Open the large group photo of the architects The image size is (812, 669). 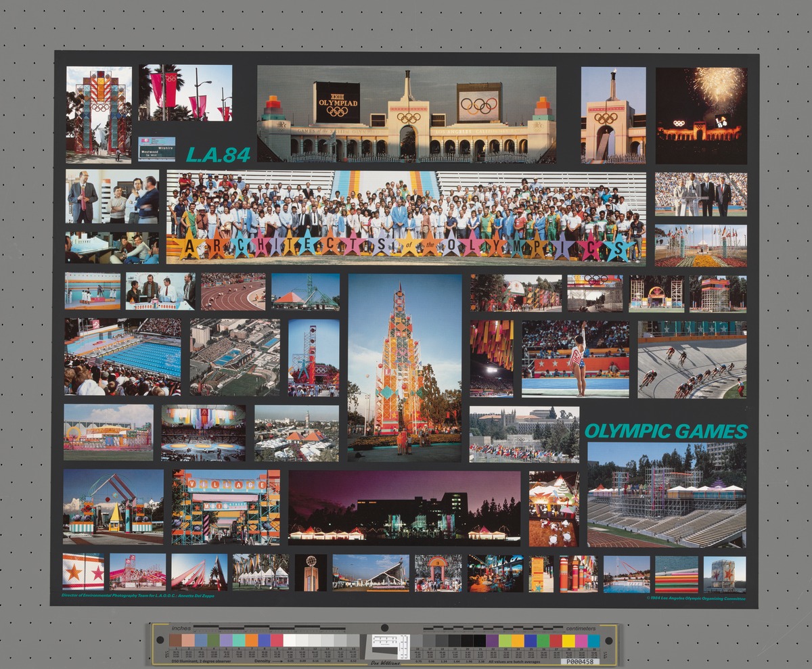pyautogui.click(x=406, y=216)
